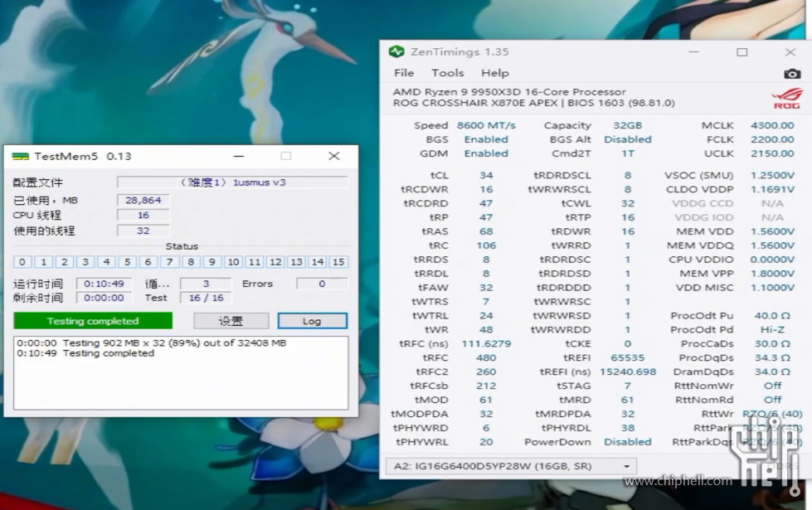The image size is (812, 510).
Task: Click the MCLK value 4300.00
Action: click(x=772, y=125)
